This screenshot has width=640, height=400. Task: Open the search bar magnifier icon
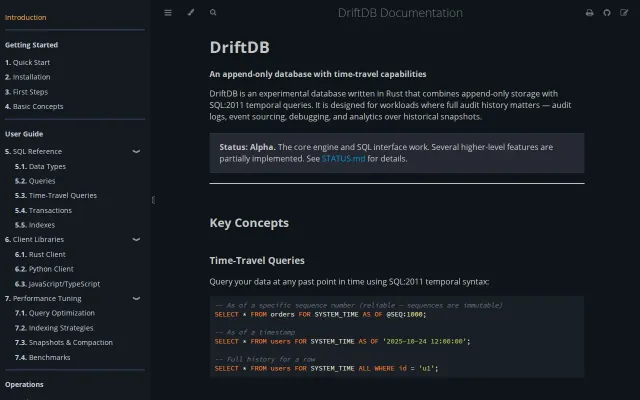point(213,13)
